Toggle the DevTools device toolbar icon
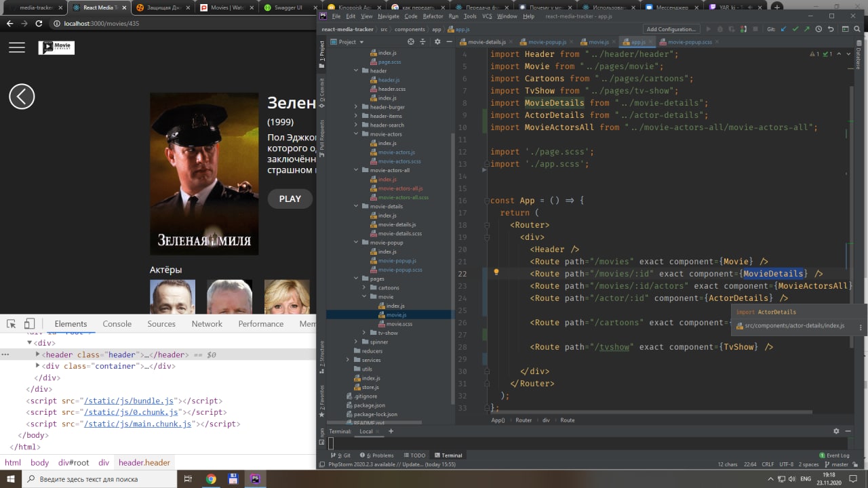Screen dimensions: 868x488 point(29,324)
